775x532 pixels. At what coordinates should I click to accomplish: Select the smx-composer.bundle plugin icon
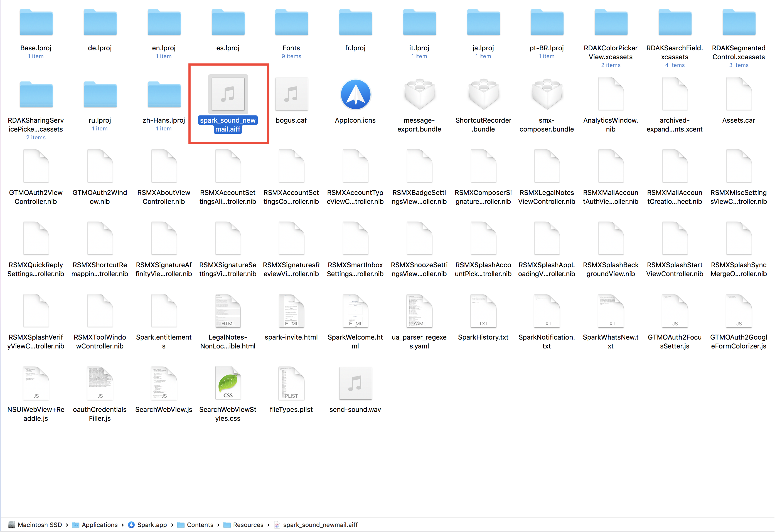tap(547, 95)
